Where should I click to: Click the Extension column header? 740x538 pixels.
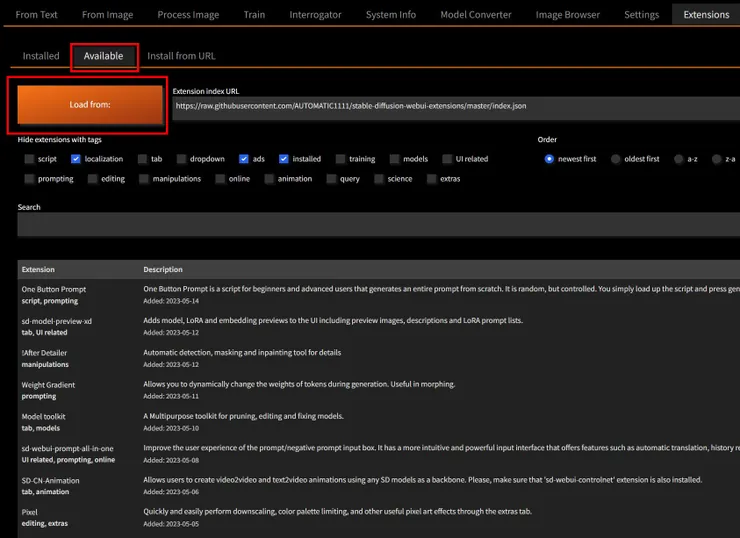click(x=38, y=269)
